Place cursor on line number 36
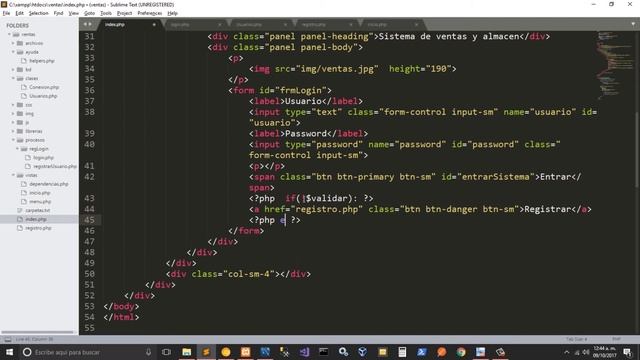640x360 pixels. coord(90,90)
